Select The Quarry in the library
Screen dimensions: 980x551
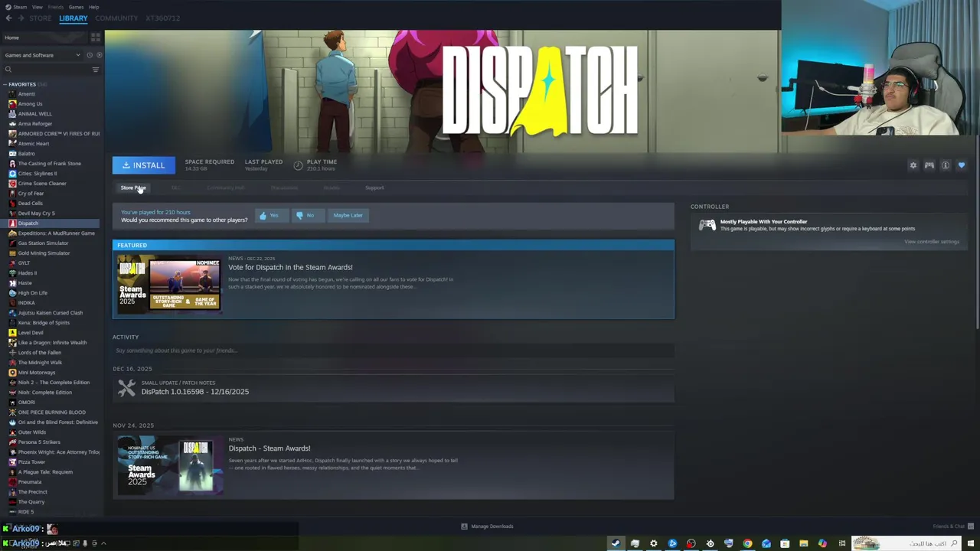[31, 502]
